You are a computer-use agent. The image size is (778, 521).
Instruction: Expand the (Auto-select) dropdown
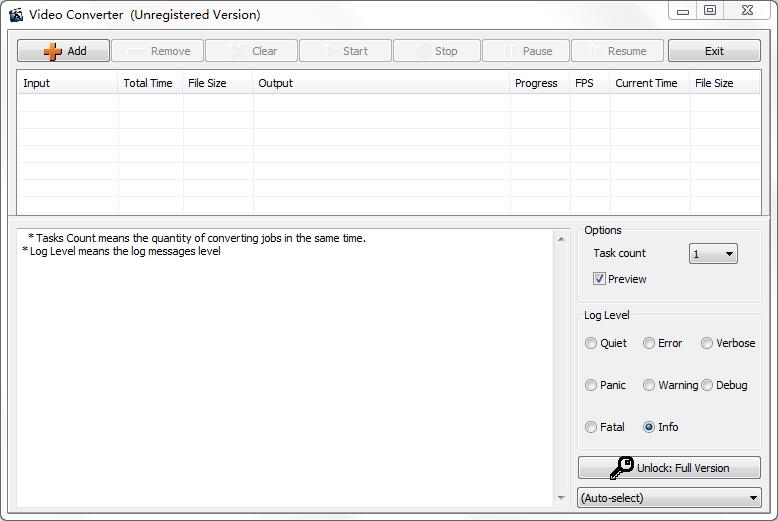tap(669, 498)
